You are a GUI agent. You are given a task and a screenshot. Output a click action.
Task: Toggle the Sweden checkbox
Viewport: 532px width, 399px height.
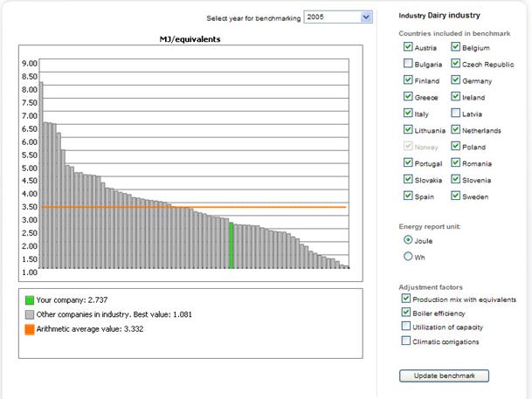pyautogui.click(x=455, y=196)
